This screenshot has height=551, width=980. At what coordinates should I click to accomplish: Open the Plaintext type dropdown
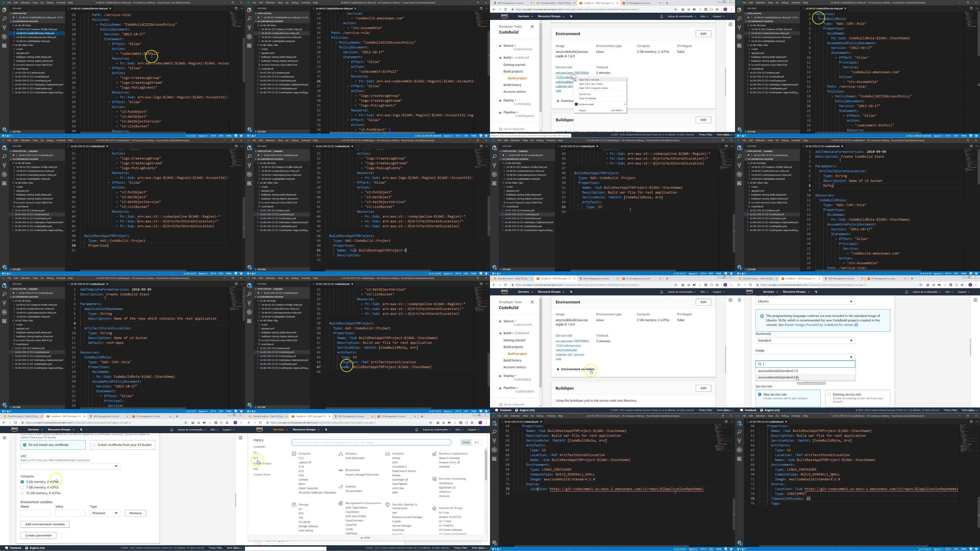pyautogui.click(x=105, y=513)
